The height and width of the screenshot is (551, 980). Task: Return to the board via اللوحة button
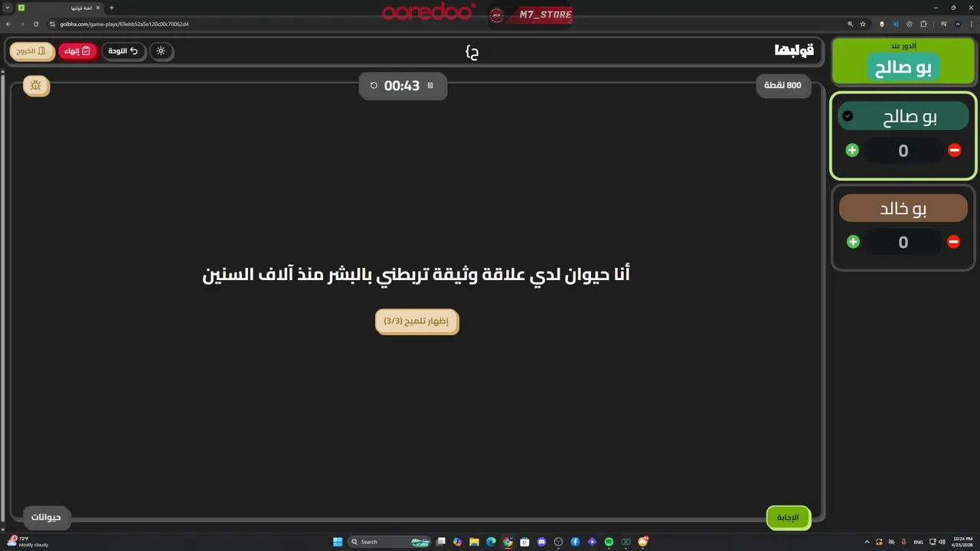[x=123, y=51]
